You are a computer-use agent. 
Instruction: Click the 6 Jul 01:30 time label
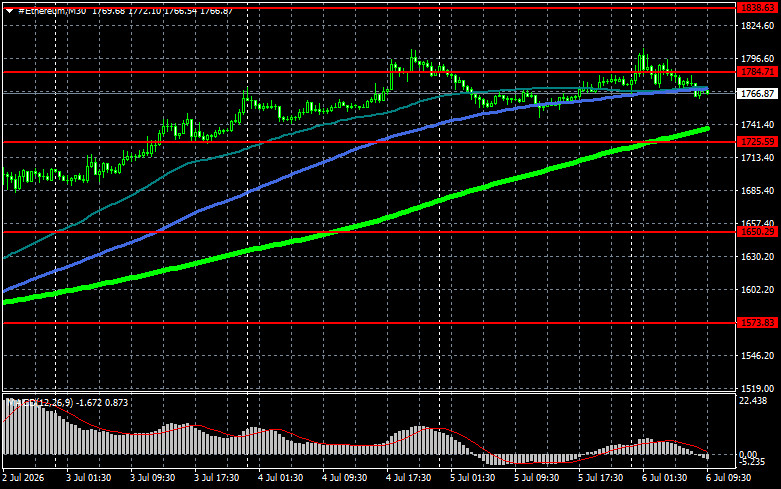[x=664, y=478]
